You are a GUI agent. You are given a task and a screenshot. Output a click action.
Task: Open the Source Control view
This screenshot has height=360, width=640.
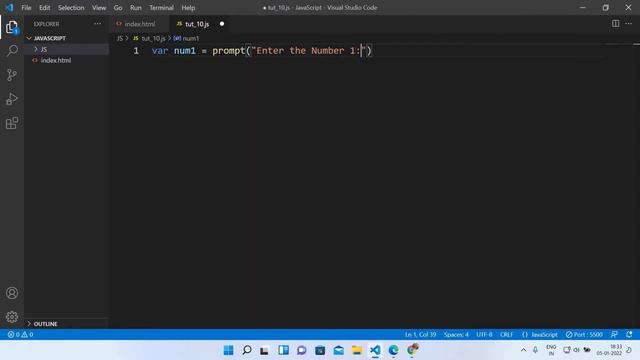pos(12,75)
